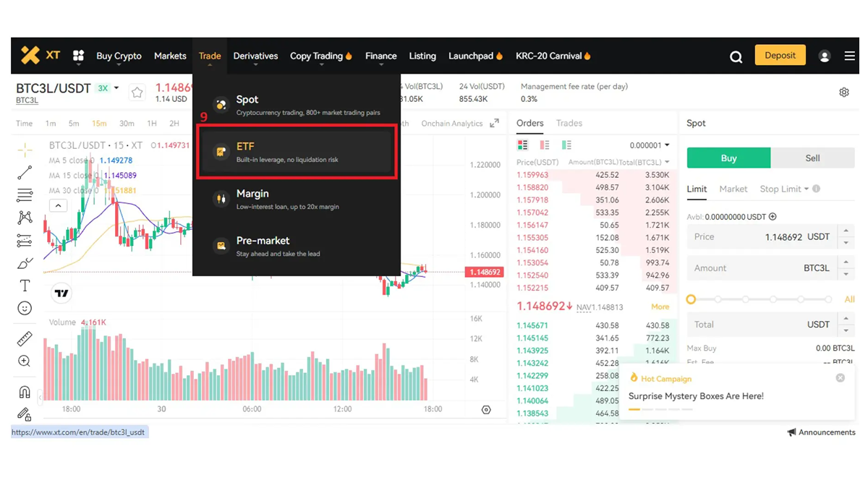Select the 1m chart interval

(51, 124)
